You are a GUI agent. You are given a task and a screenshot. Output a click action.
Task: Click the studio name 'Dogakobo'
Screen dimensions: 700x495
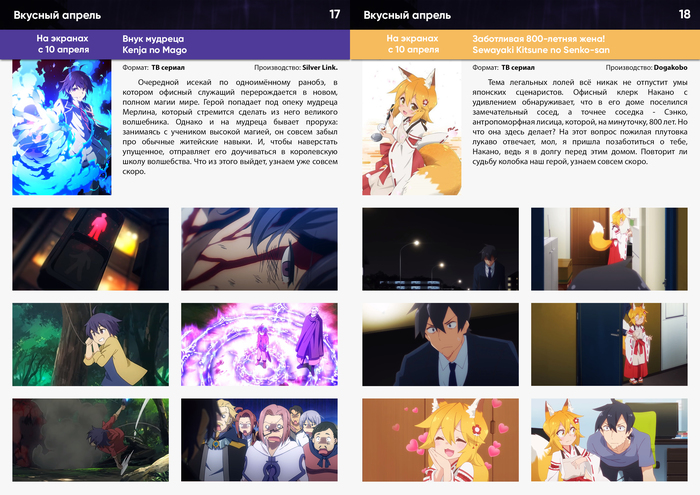(671, 68)
